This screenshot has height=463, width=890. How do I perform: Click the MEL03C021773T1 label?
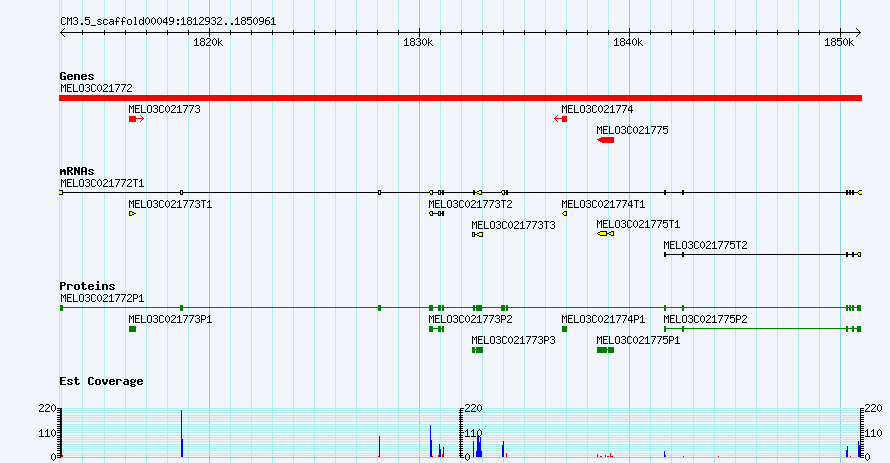pos(170,204)
